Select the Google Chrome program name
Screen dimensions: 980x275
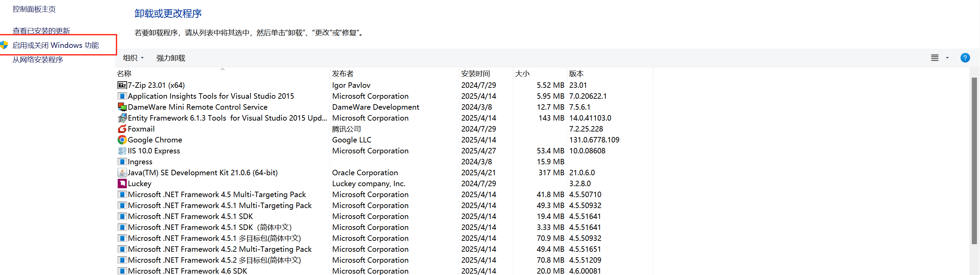pyautogui.click(x=155, y=140)
